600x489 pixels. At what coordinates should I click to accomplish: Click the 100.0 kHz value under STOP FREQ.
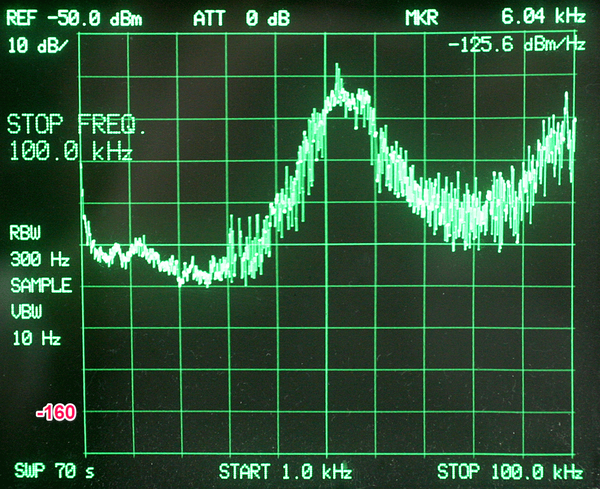pos(70,153)
